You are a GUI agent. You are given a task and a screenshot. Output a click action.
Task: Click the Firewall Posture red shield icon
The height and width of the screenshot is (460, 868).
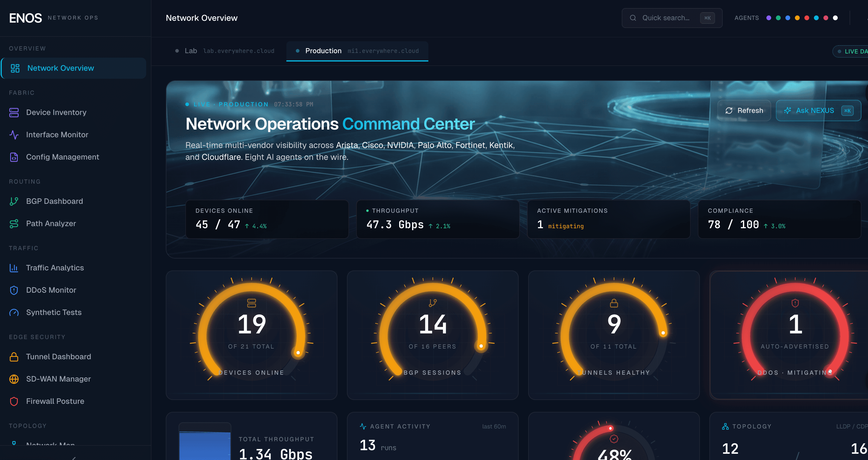(x=14, y=401)
